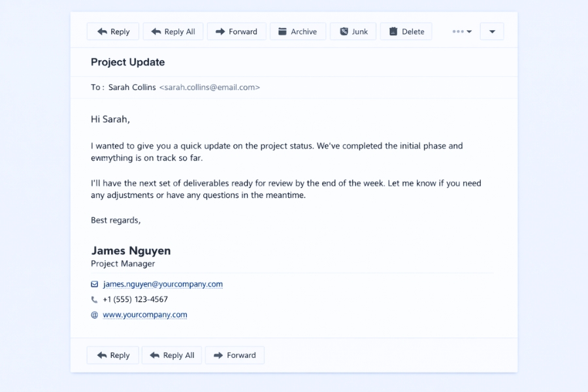
Task: Click the Project Update subject line
Action: 127,62
